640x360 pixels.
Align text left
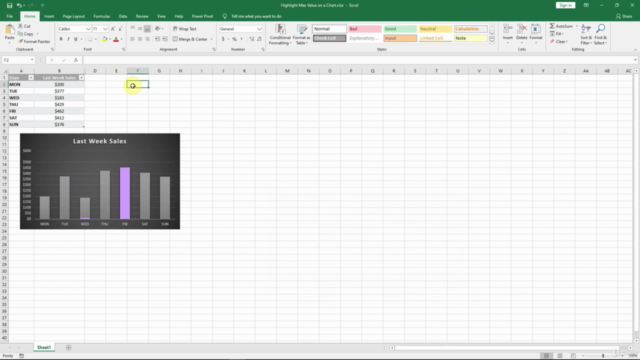[x=133, y=39]
